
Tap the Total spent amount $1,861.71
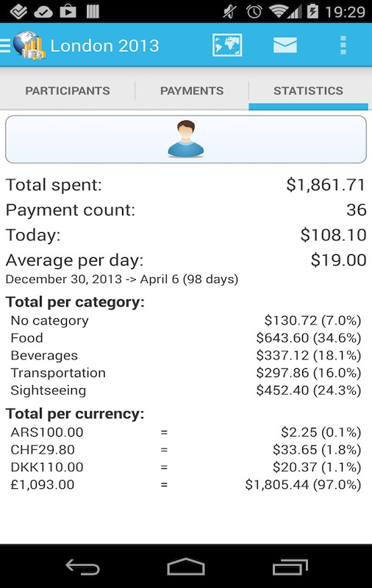tap(326, 185)
